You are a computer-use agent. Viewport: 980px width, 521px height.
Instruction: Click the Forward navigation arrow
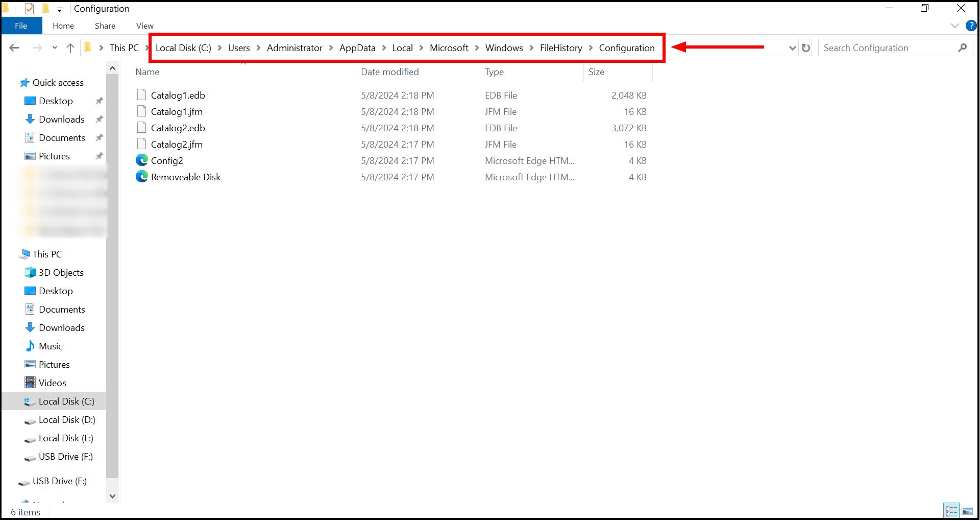(37, 48)
